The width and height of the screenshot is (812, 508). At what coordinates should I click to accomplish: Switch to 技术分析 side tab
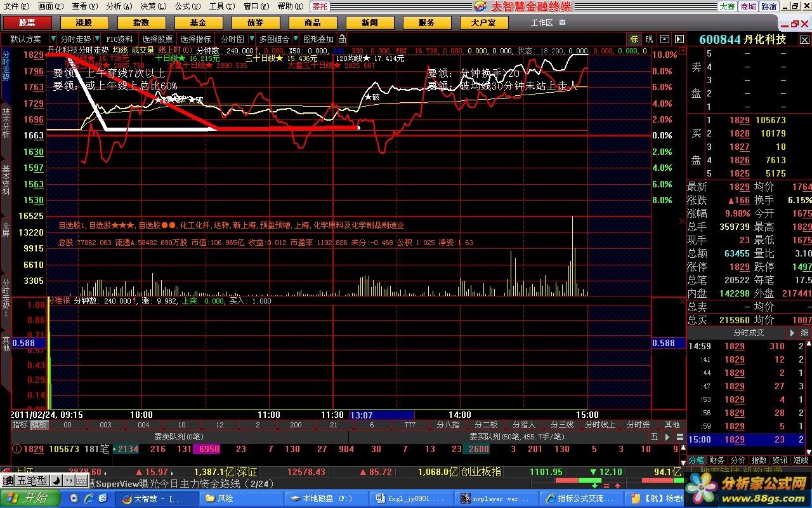[x=6, y=123]
